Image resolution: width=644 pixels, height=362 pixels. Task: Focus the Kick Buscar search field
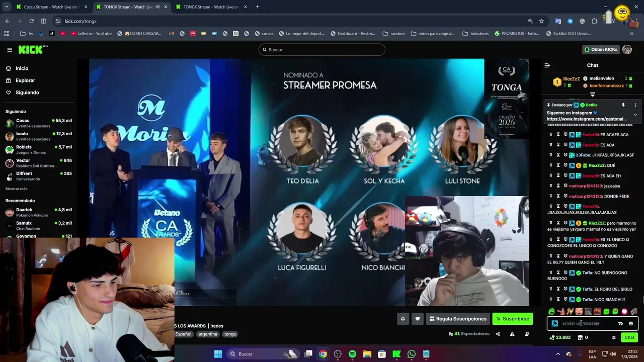click(322, 50)
